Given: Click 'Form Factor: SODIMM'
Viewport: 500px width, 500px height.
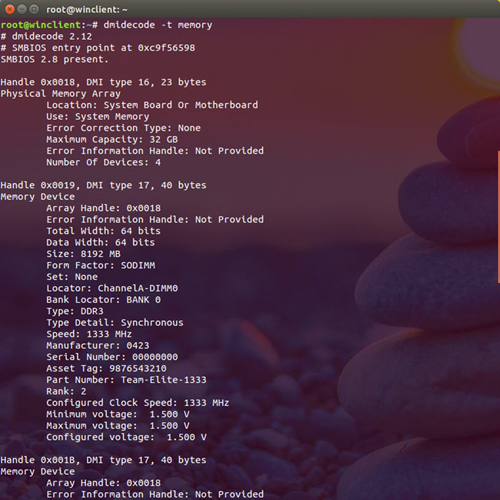Looking at the screenshot, I should (101, 265).
